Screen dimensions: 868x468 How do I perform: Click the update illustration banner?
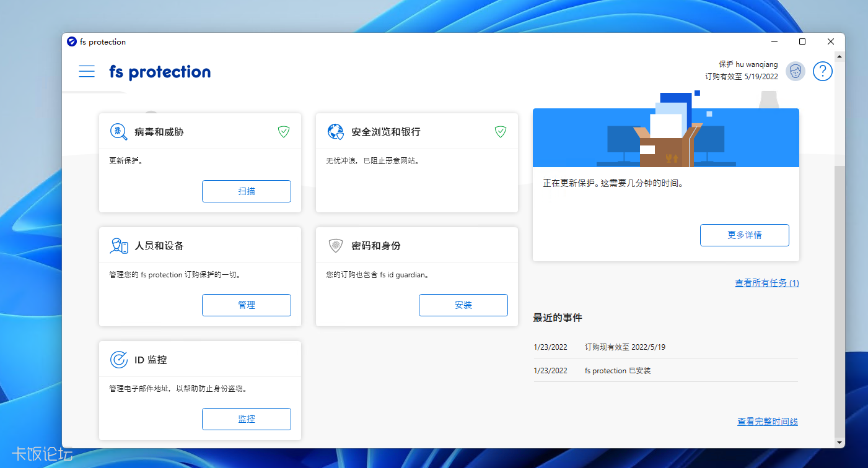(665, 137)
